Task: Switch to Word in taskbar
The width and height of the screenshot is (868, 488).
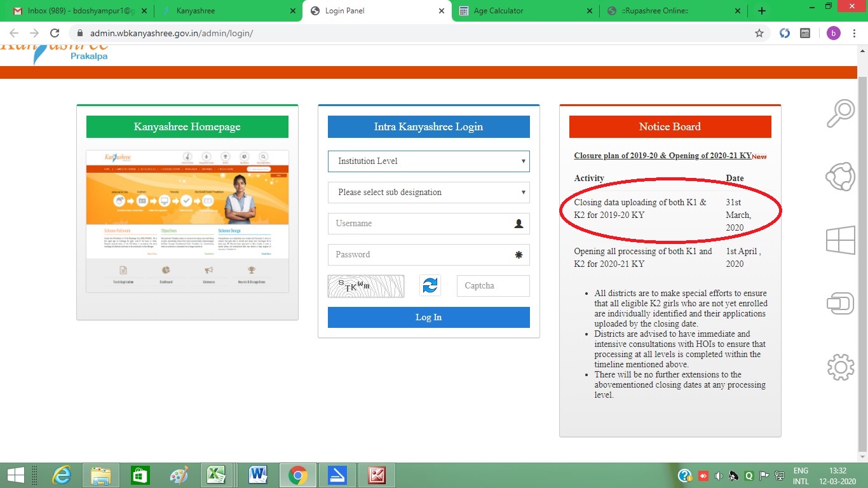Action: (x=257, y=475)
